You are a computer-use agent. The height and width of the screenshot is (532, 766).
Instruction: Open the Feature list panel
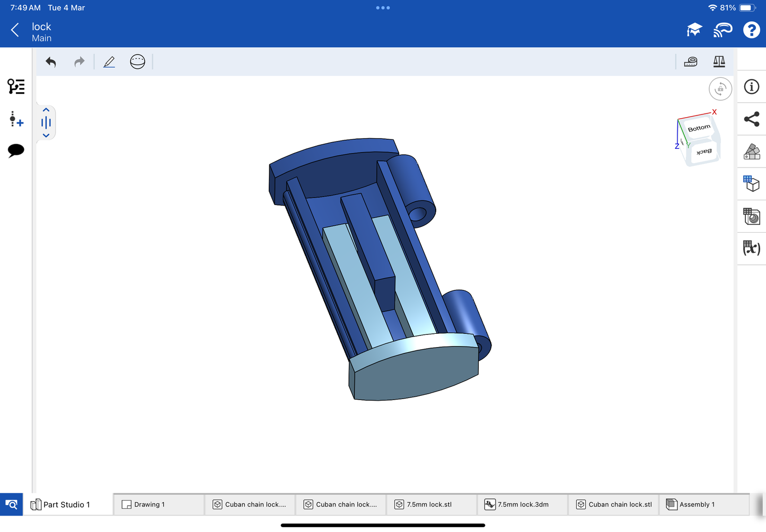[x=16, y=86]
